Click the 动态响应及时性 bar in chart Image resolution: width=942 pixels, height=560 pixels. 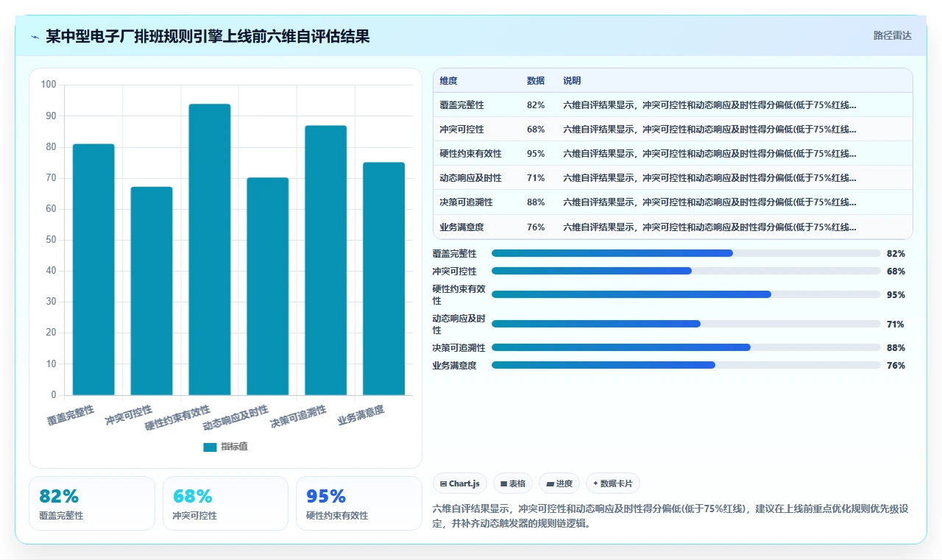[268, 286]
